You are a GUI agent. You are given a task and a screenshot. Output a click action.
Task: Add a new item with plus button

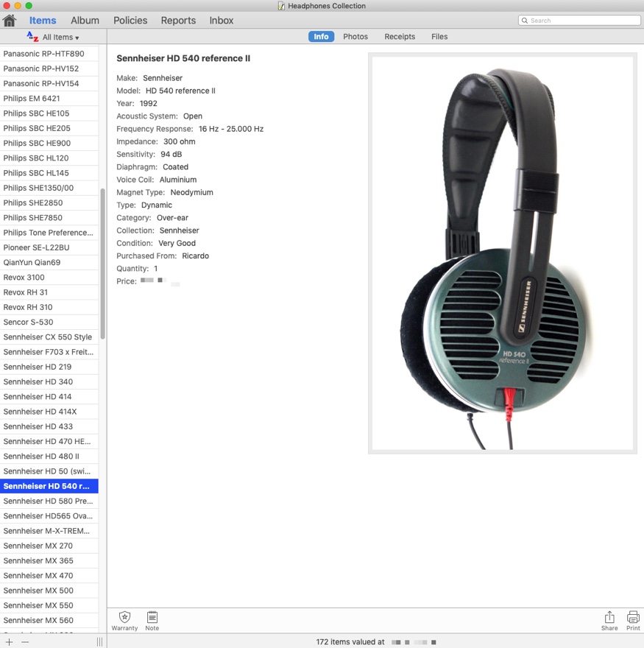pyautogui.click(x=9, y=642)
